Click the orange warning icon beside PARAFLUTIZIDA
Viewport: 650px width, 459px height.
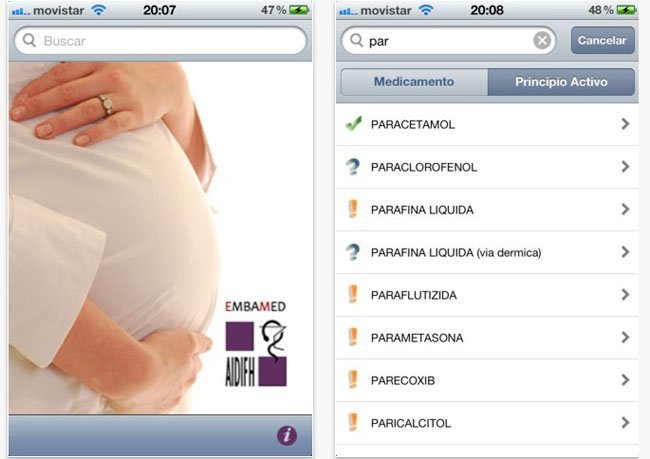click(x=353, y=294)
